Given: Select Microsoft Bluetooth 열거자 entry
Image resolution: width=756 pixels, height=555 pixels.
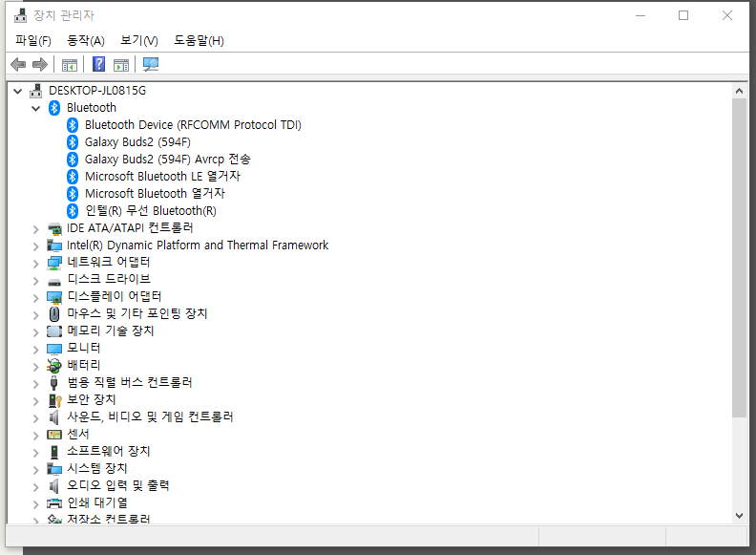Looking at the screenshot, I should coord(155,194).
